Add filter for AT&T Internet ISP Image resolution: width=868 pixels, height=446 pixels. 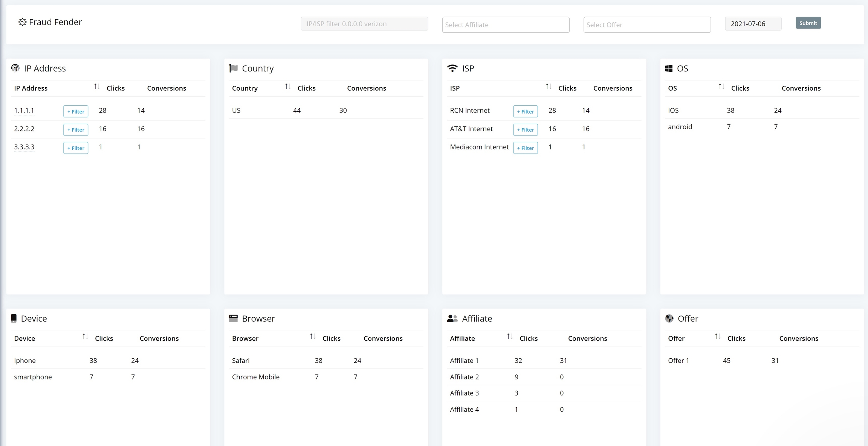[525, 130]
